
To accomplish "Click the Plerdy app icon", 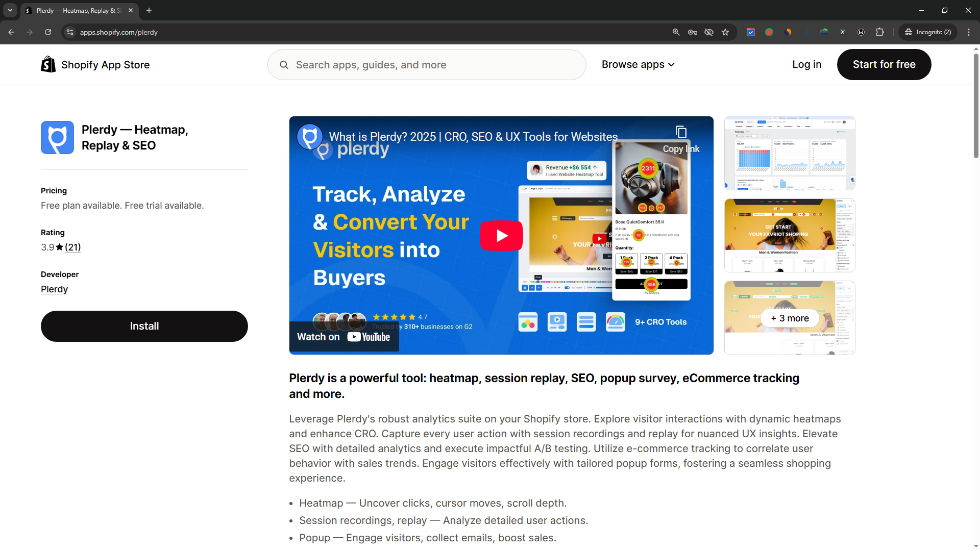I will [57, 137].
